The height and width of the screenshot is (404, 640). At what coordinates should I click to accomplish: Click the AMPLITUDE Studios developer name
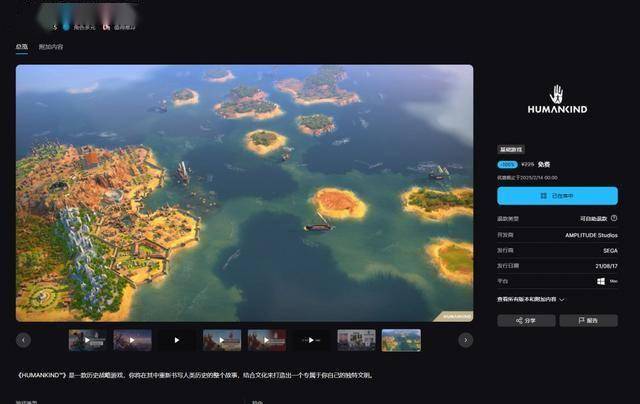coord(591,235)
